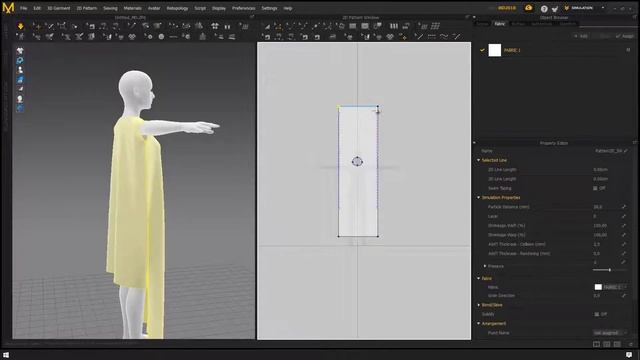Screen dimensions: 640x360
Task: Open the Help menu
Action: tap(288, 8)
